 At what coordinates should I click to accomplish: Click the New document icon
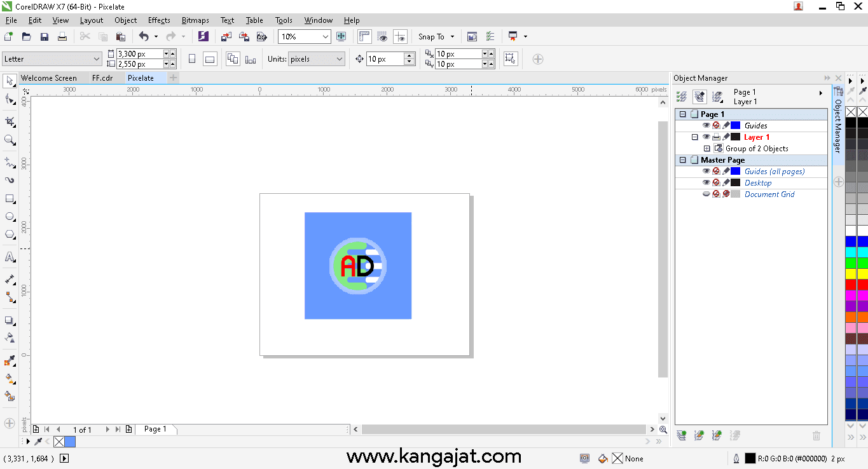9,37
